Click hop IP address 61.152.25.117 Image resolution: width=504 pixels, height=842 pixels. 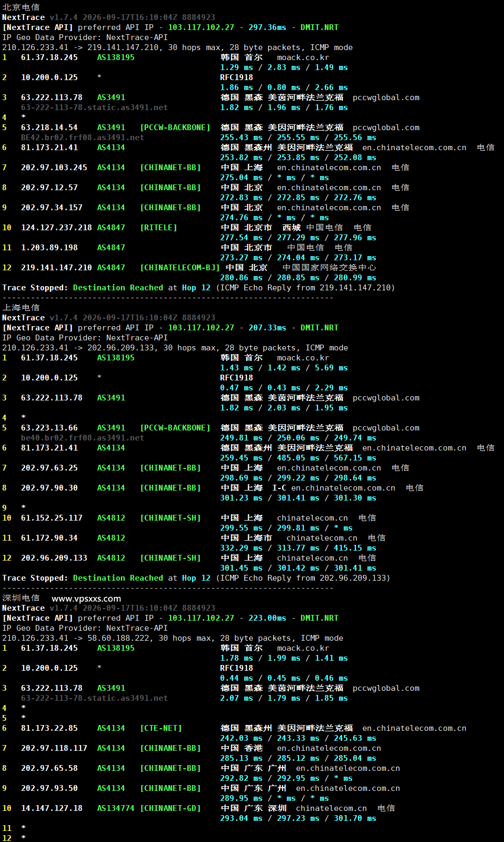click(x=52, y=518)
